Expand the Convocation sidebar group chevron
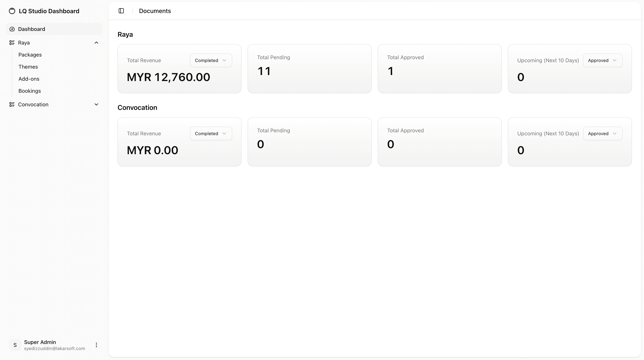Image resolution: width=644 pixels, height=360 pixels. pyautogui.click(x=96, y=104)
